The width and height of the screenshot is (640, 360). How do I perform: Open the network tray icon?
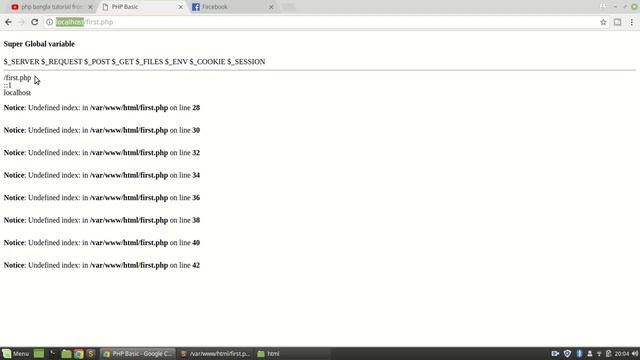coord(599,353)
